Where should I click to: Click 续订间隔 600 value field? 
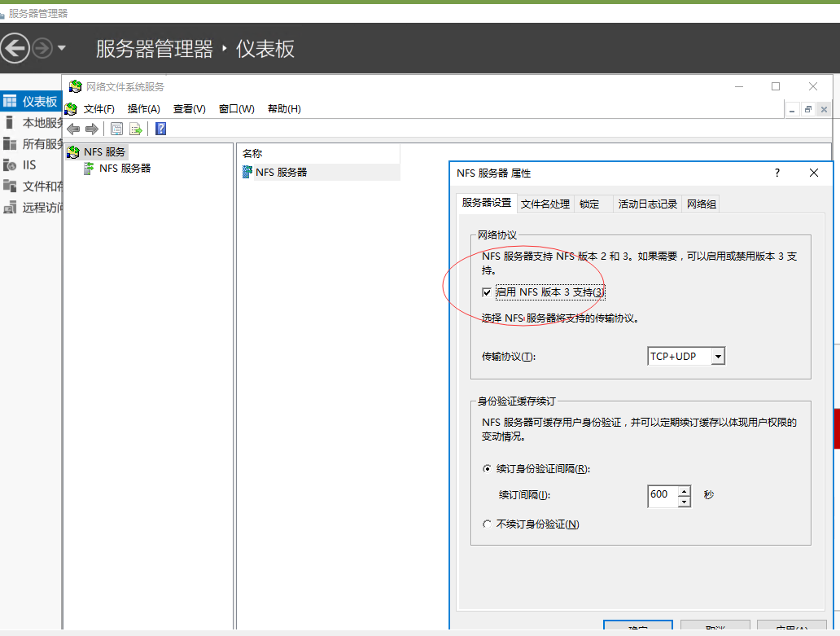point(663,495)
